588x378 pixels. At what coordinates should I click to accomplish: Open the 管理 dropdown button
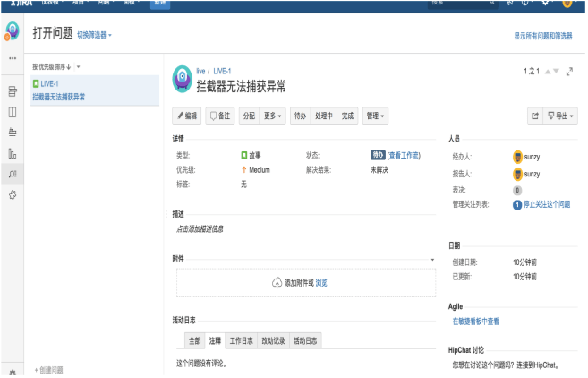pos(375,116)
